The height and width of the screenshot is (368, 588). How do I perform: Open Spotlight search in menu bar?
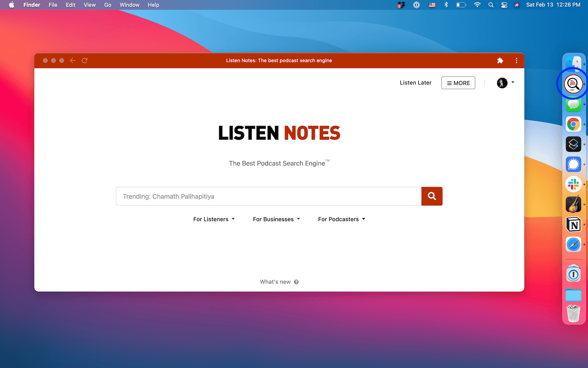tap(491, 5)
